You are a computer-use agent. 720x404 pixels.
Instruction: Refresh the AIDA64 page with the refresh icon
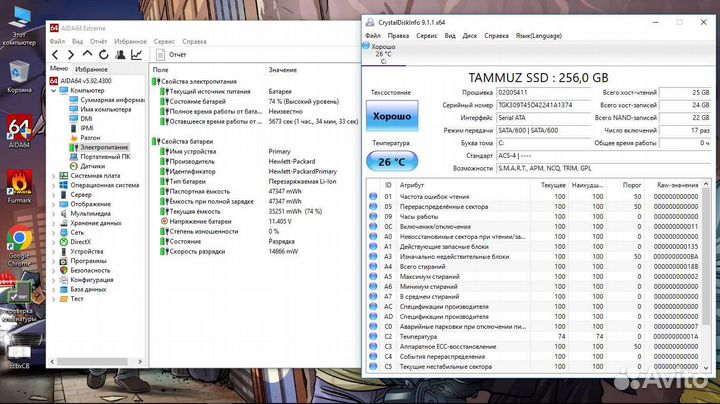click(x=104, y=55)
